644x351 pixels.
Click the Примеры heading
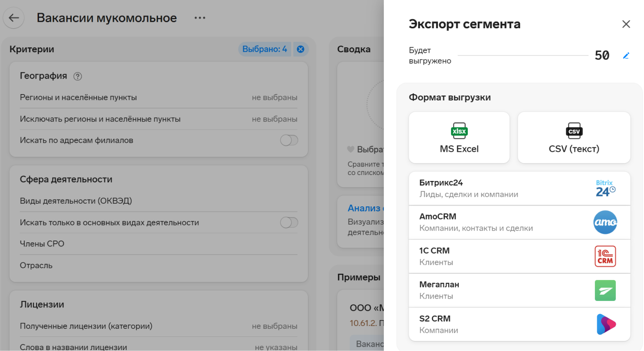(359, 277)
